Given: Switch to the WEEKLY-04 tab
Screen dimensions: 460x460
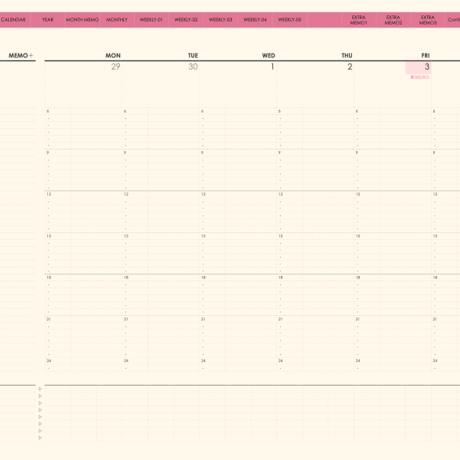Looking at the screenshot, I should click(x=255, y=20).
